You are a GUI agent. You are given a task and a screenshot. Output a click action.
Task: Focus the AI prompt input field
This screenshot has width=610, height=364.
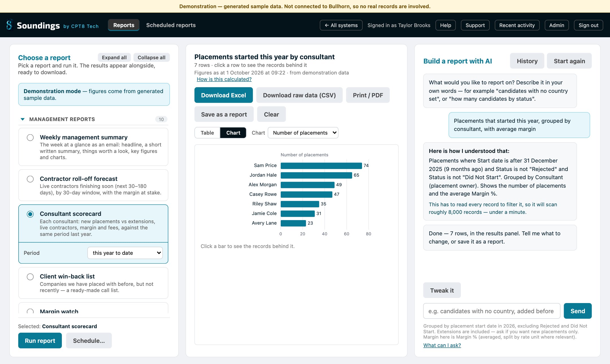[x=492, y=311]
